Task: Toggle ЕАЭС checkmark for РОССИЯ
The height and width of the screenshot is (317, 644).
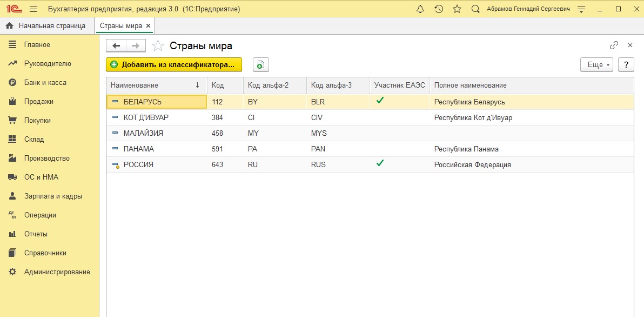Action: [380, 163]
